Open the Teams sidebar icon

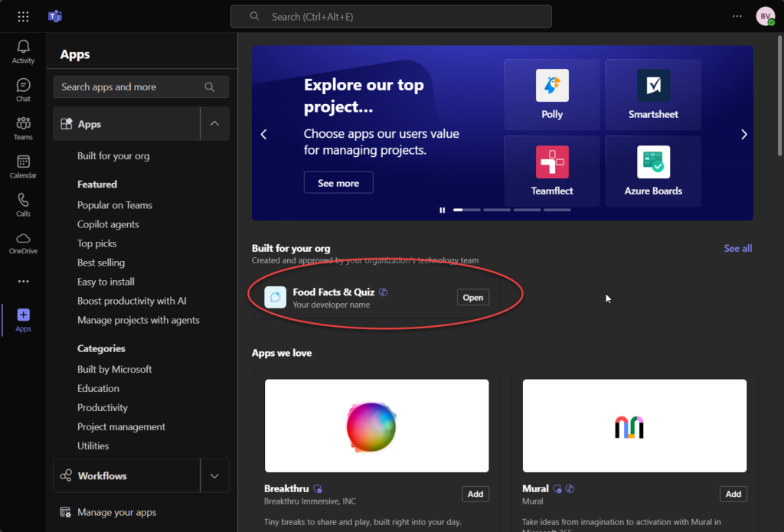click(23, 129)
